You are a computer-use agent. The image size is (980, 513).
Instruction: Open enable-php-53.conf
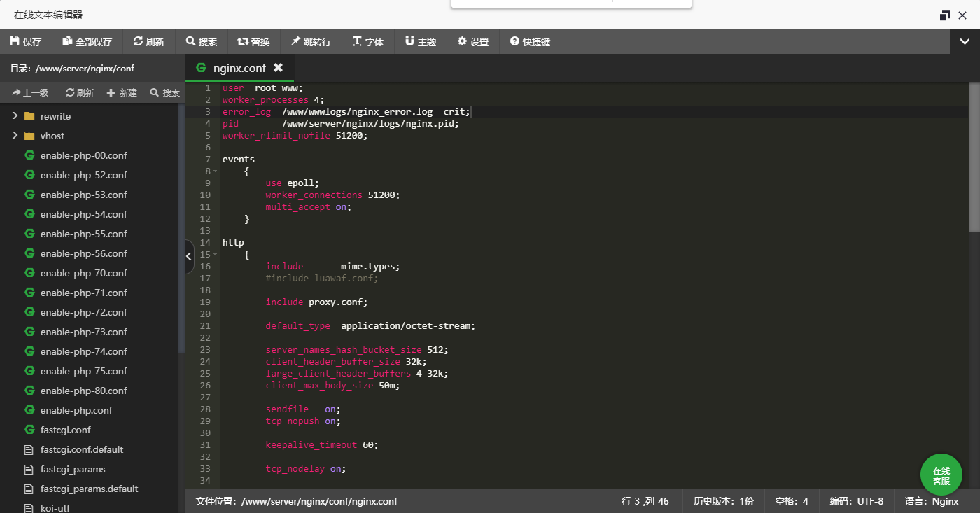83,195
